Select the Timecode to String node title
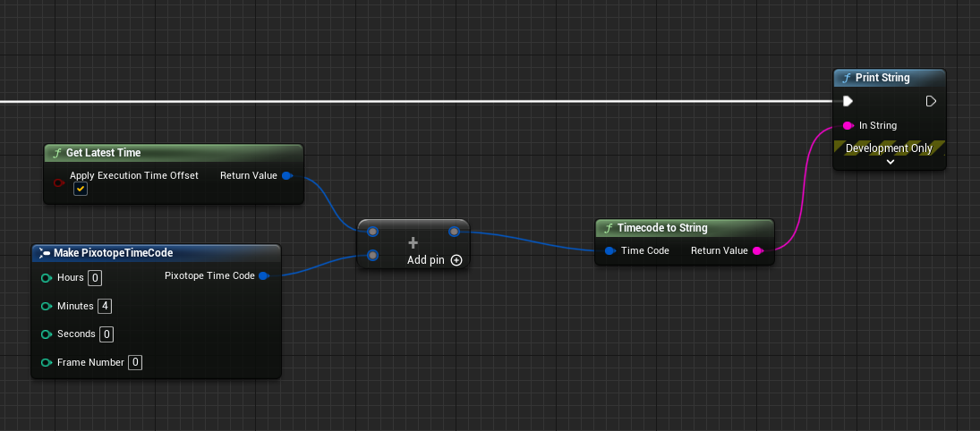This screenshot has height=431, width=980. coord(661,228)
